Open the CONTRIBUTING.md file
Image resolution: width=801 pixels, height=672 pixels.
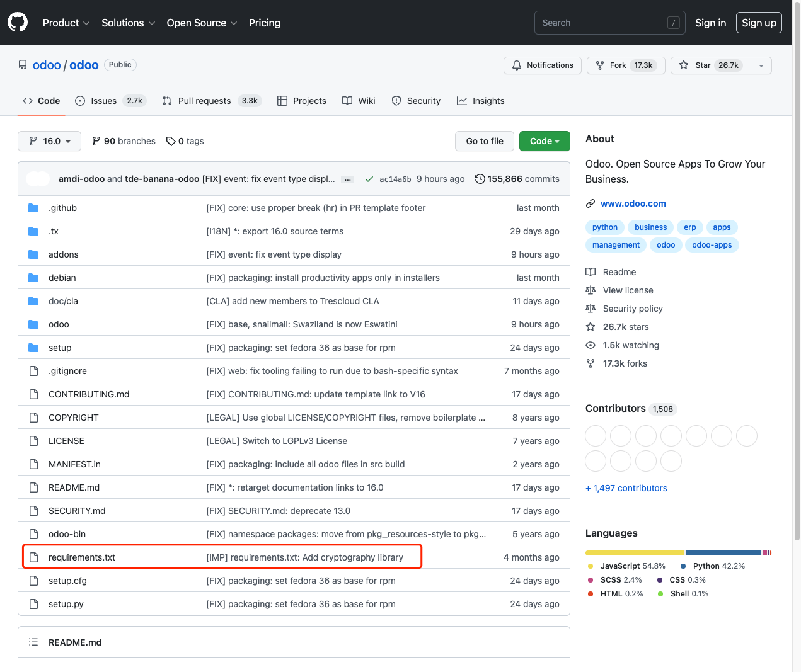pyautogui.click(x=89, y=394)
